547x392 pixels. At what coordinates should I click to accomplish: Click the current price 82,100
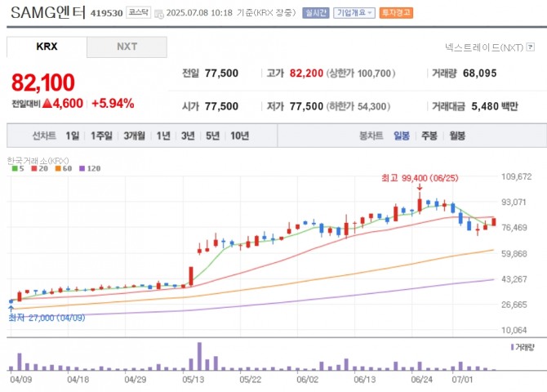pyautogui.click(x=43, y=82)
